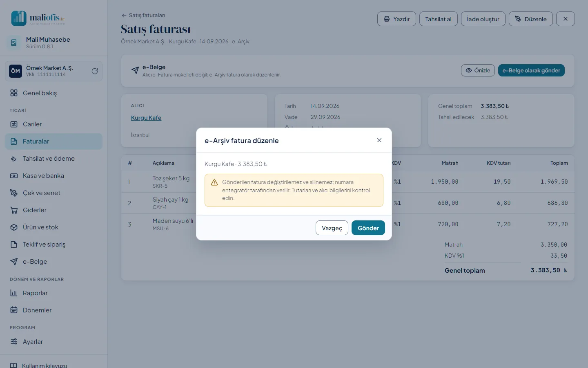Click the Toz şeker 5 kg row description
The height and width of the screenshot is (368, 588).
[171, 178]
